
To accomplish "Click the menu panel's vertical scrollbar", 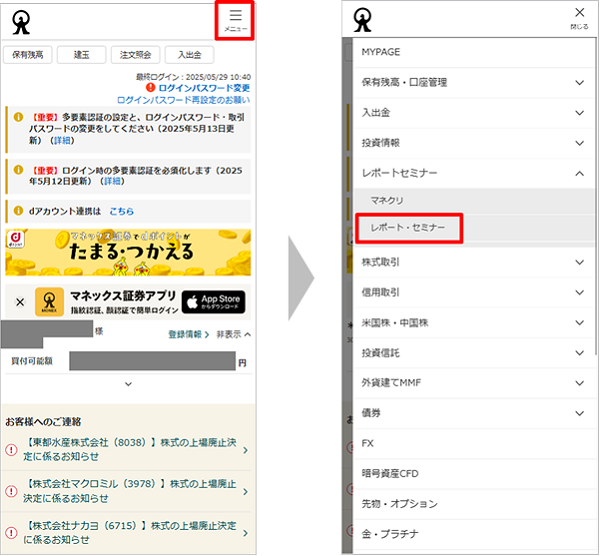I will pyautogui.click(x=596, y=200).
